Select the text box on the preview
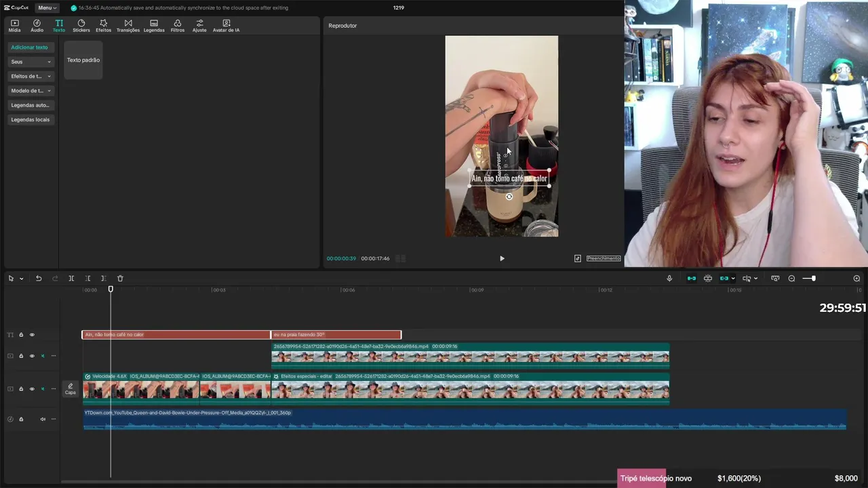Image resolution: width=868 pixels, height=488 pixels. pos(509,178)
